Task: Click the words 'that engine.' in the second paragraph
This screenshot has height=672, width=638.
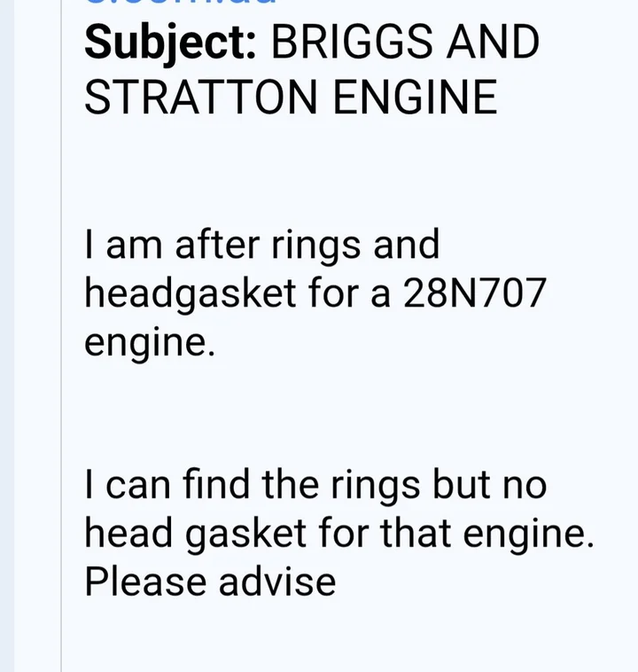Action: click(x=486, y=534)
